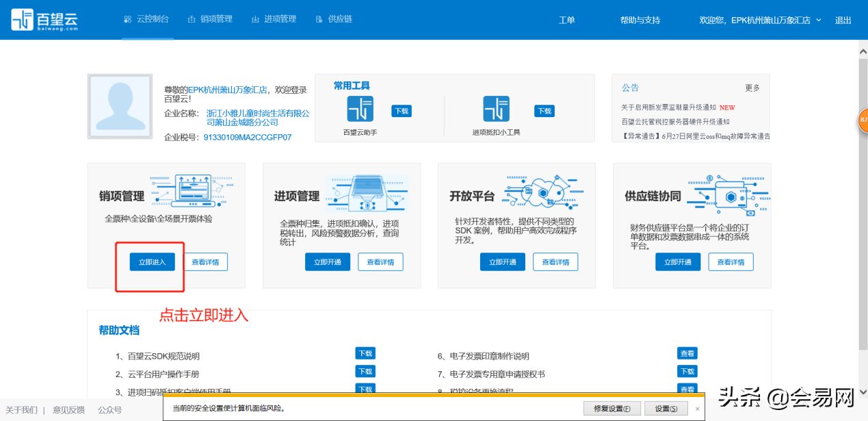This screenshot has height=421, width=868.
Task: Click the company name 浙江小雅儿童时尚生活有限公司 link
Action: (258, 118)
